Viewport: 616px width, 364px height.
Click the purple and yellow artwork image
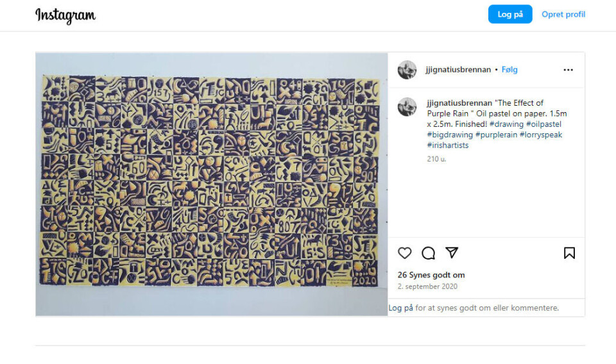pyautogui.click(x=211, y=184)
